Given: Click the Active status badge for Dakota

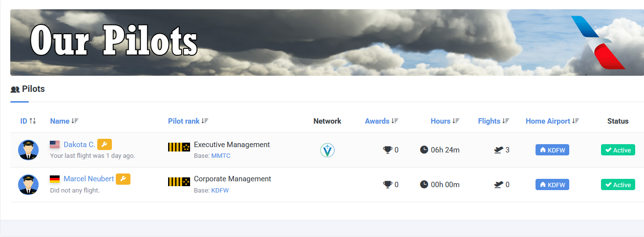Looking at the screenshot, I should coord(618,150).
